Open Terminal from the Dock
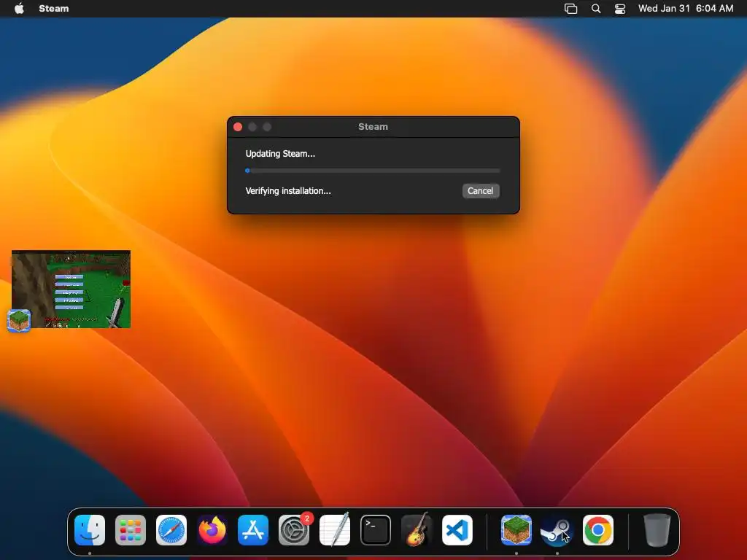The image size is (747, 560). point(376,530)
